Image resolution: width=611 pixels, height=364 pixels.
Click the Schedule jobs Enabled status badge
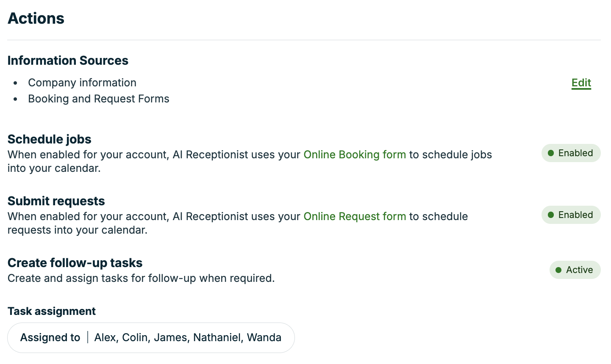571,153
